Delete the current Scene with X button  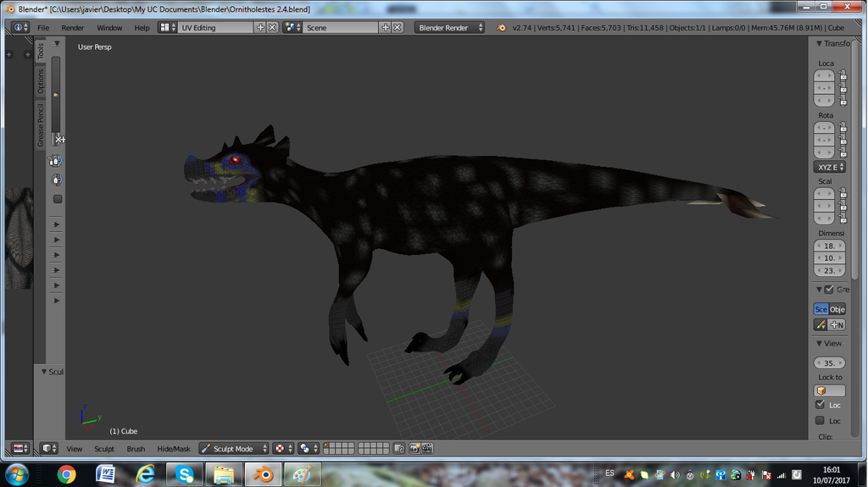pos(397,28)
